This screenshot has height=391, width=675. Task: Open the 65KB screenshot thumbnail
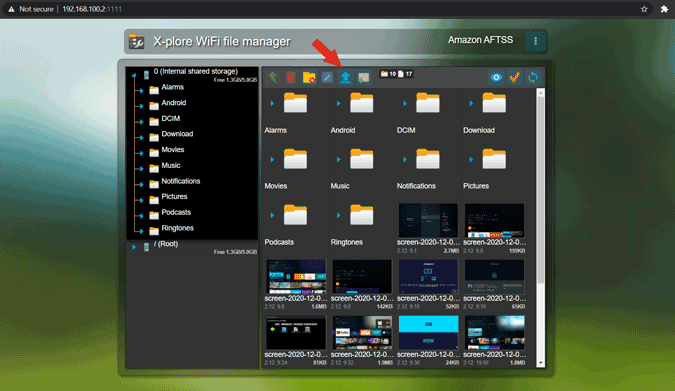click(x=495, y=276)
